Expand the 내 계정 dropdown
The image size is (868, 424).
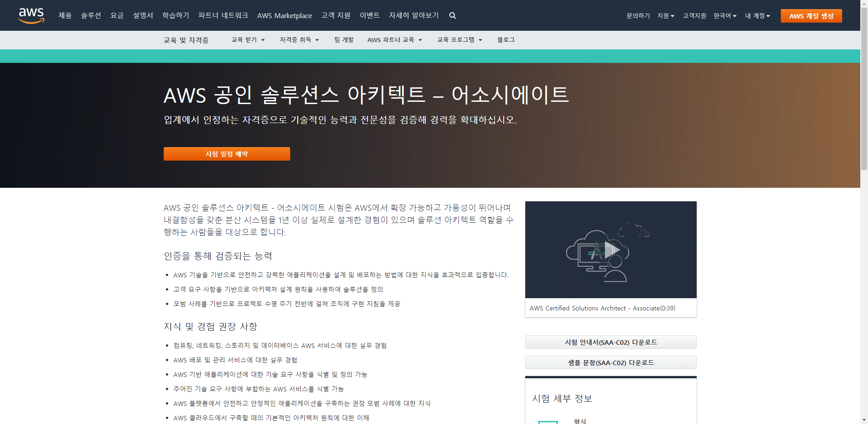coord(758,16)
